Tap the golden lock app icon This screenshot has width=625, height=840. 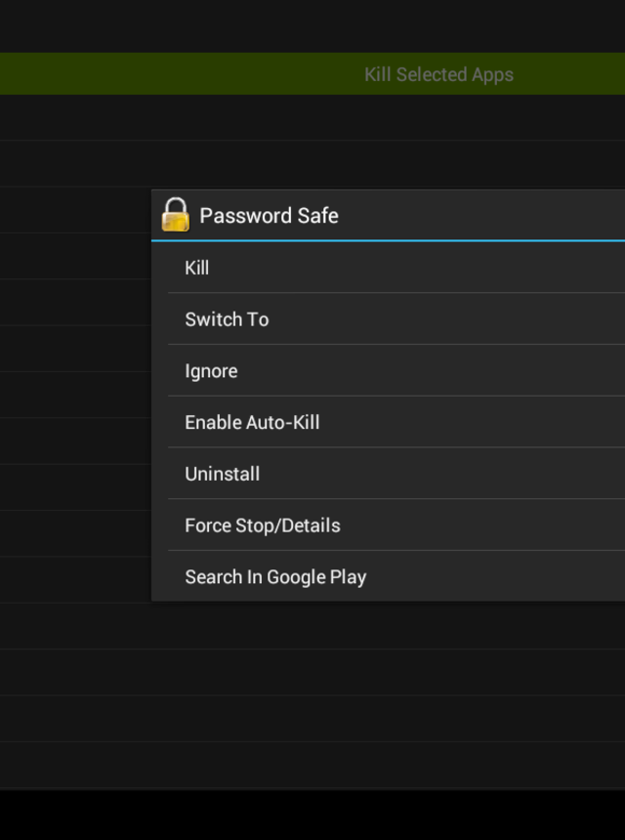(x=176, y=215)
